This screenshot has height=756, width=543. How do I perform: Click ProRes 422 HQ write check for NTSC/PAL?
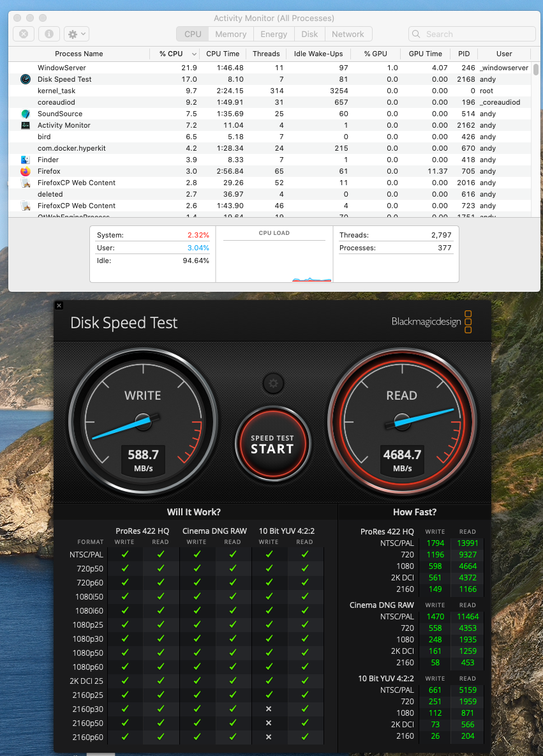(x=125, y=554)
